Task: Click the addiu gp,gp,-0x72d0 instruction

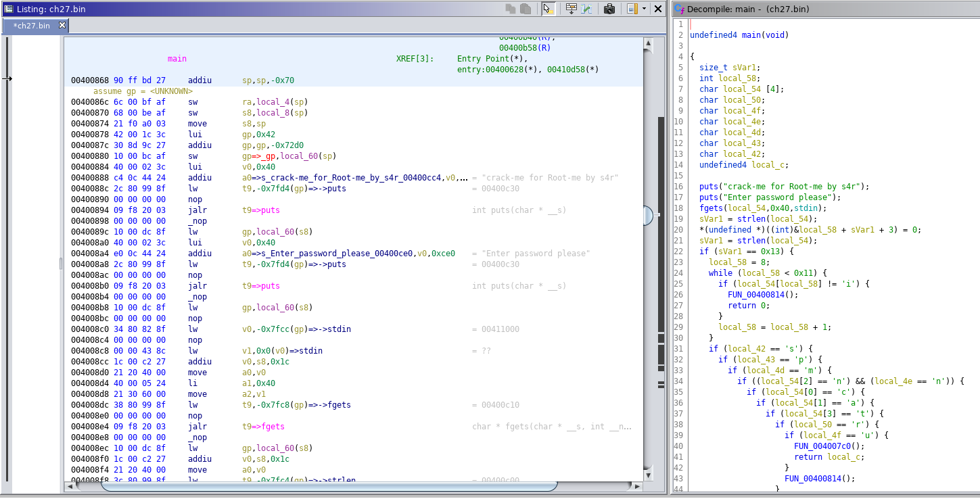Action: pyautogui.click(x=246, y=145)
